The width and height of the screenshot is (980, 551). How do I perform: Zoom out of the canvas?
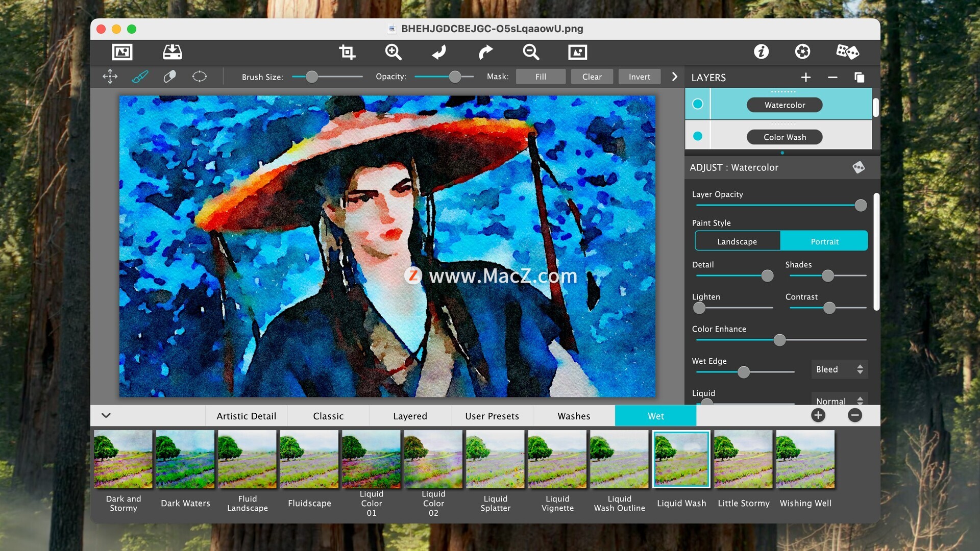coord(531,52)
